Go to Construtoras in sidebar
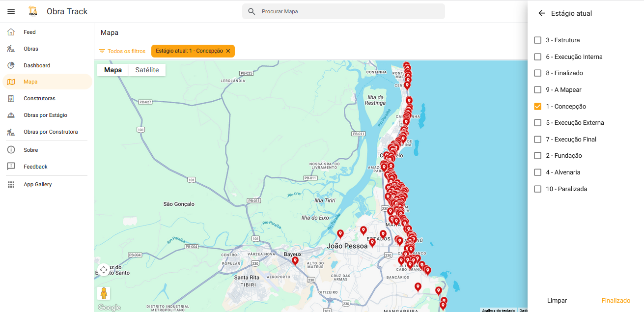 (x=39, y=98)
